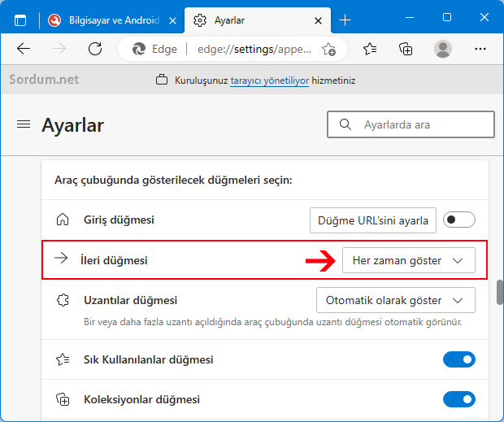504x422 pixels.
Task: Go back using the back arrow
Action: tap(24, 49)
